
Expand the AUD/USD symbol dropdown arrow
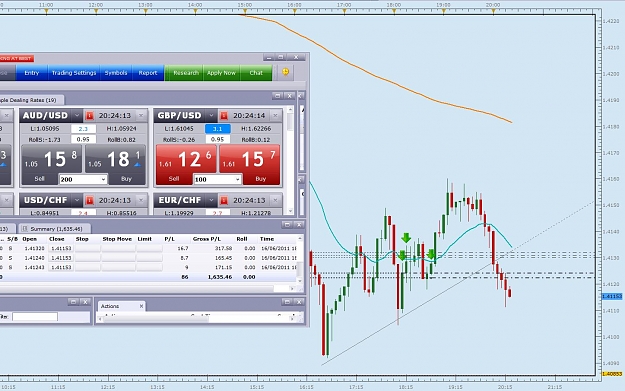pyautogui.click(x=77, y=116)
